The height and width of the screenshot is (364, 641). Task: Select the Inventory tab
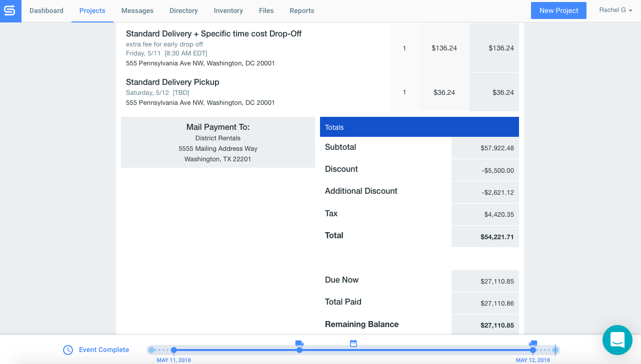tap(228, 10)
